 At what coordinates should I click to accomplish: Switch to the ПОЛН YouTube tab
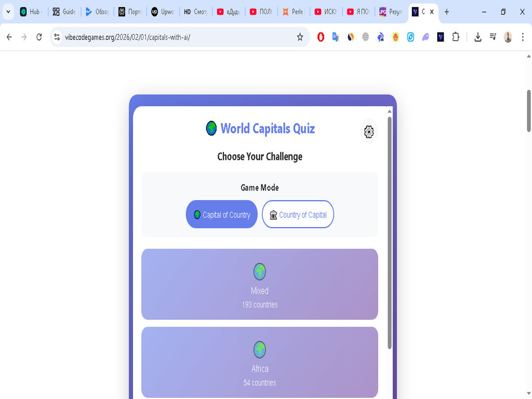261,12
